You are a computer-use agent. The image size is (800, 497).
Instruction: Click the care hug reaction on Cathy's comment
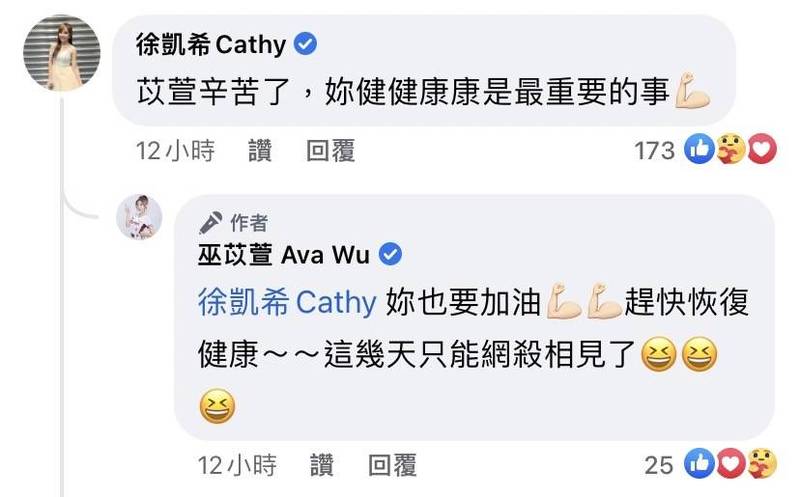(730, 149)
